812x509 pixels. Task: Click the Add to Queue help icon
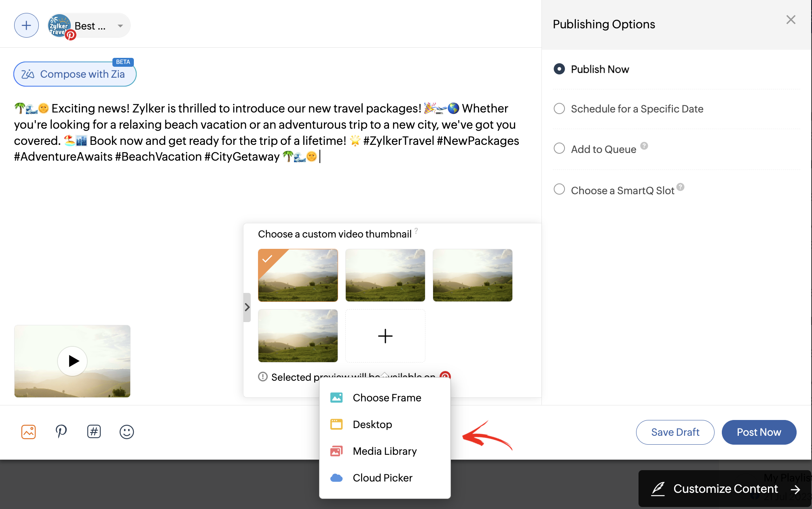644,146
